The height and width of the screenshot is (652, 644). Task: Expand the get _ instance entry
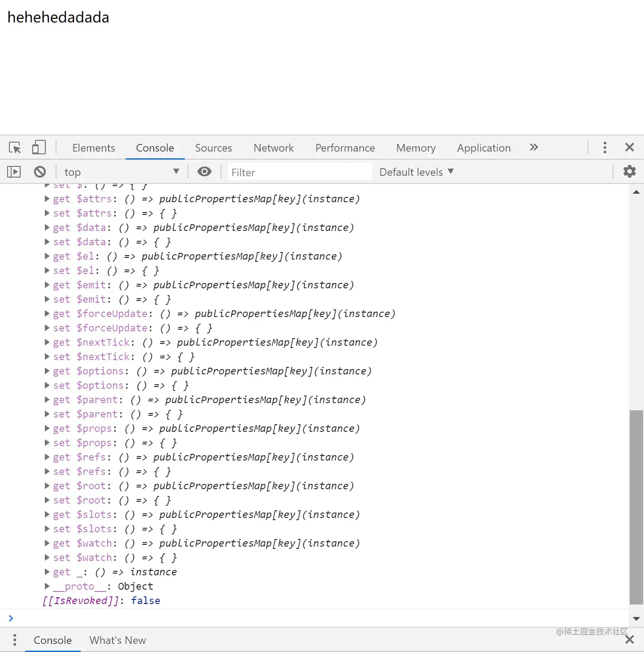(x=47, y=572)
